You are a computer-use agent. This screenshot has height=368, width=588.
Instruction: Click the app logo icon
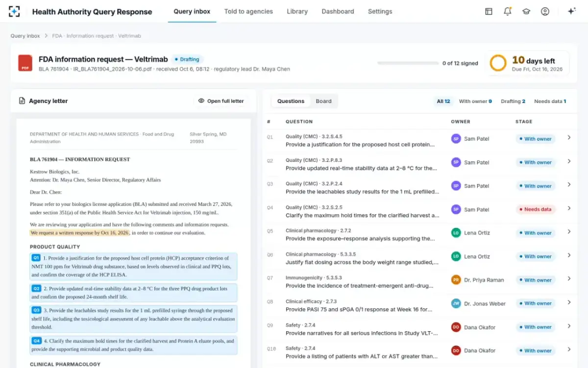click(14, 11)
